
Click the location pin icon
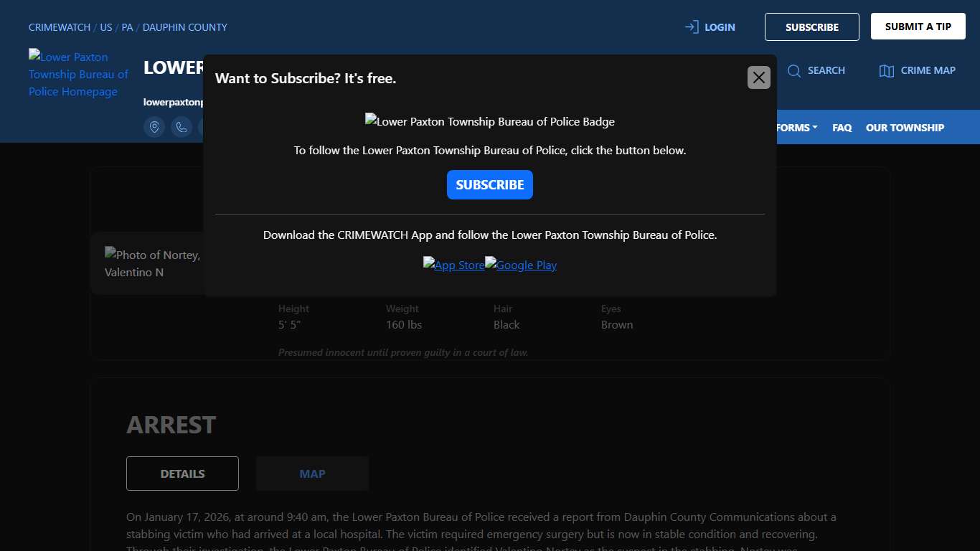tap(154, 127)
